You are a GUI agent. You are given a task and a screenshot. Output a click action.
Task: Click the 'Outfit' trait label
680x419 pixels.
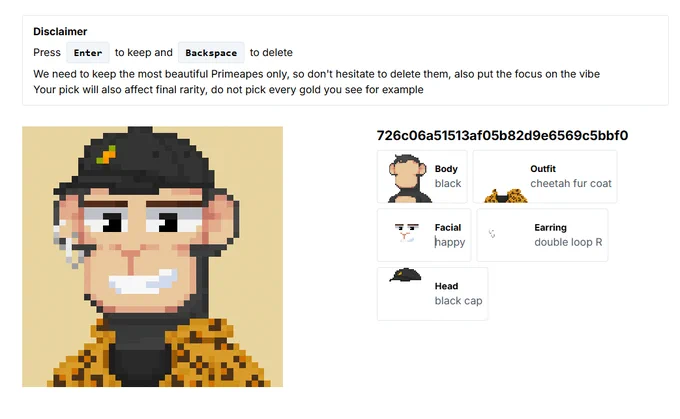543,169
